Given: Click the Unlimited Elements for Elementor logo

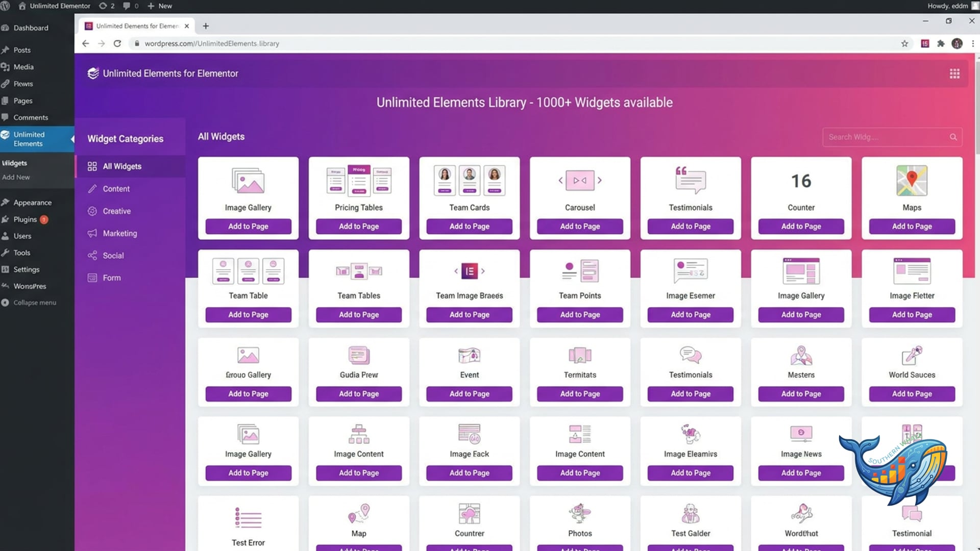Looking at the screenshot, I should (x=93, y=73).
